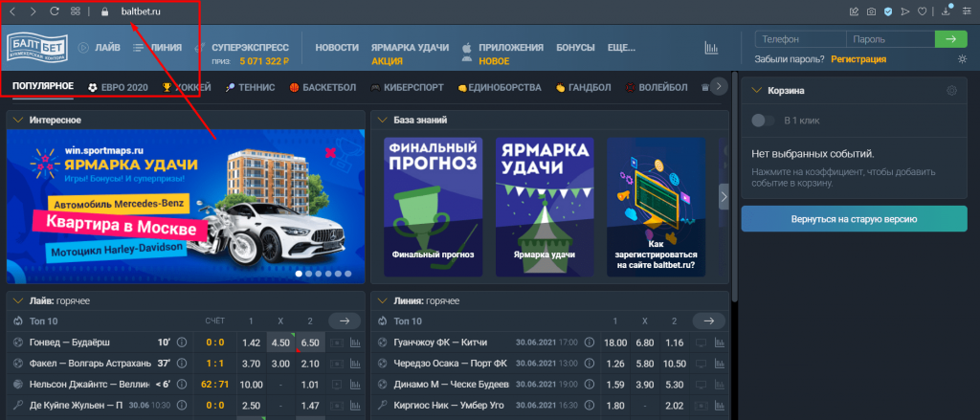Click the Регистрация link
The width and height of the screenshot is (980, 420).
click(858, 59)
